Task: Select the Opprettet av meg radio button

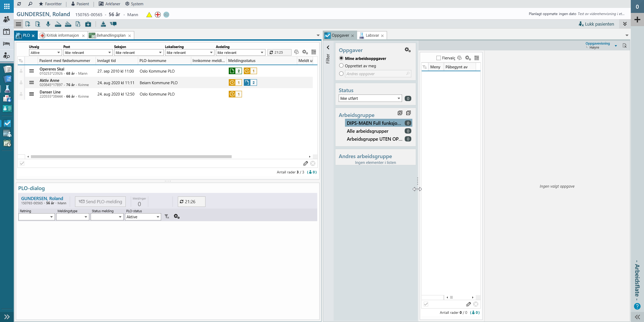Action: pos(341,66)
